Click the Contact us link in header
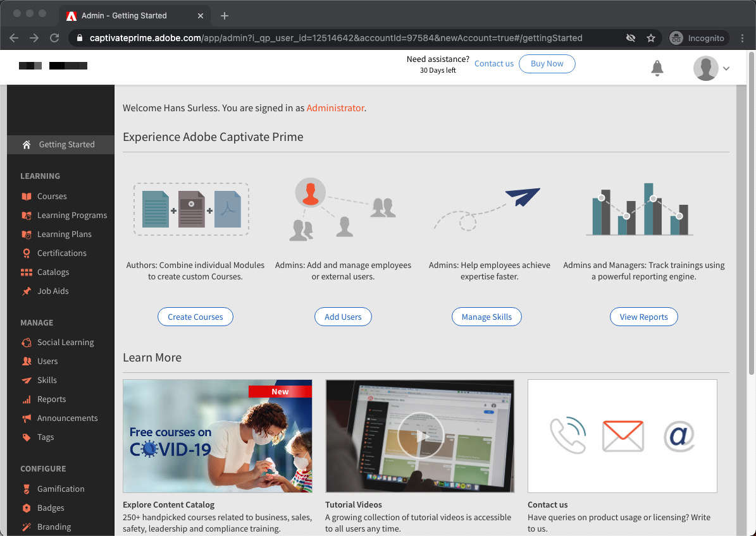 (x=493, y=64)
